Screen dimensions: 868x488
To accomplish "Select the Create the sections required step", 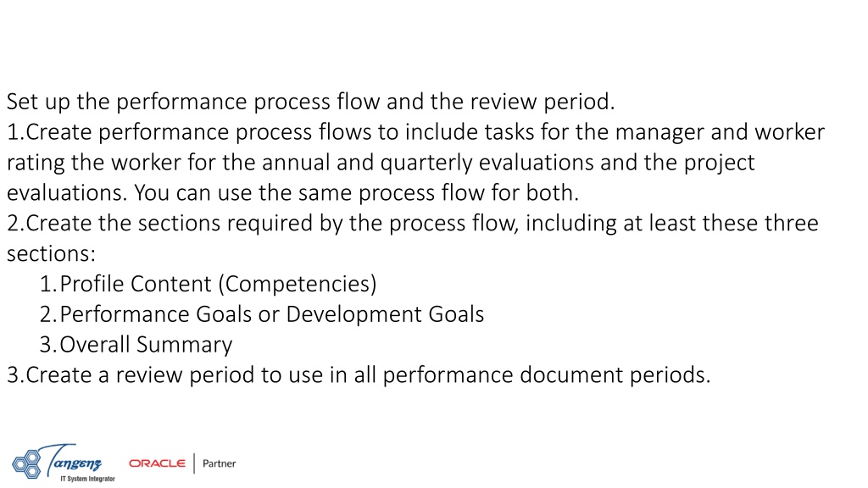I will pos(413,224).
